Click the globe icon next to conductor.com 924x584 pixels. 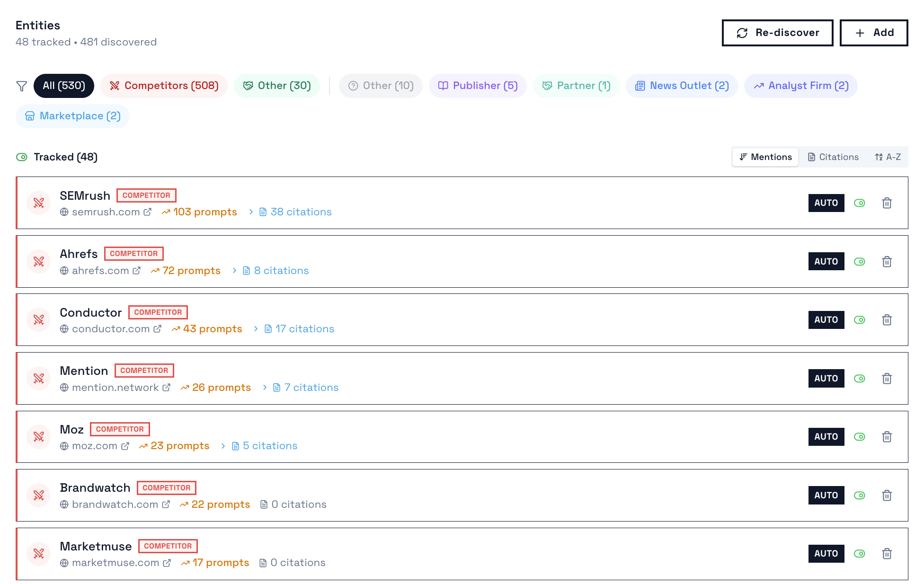[x=64, y=329]
